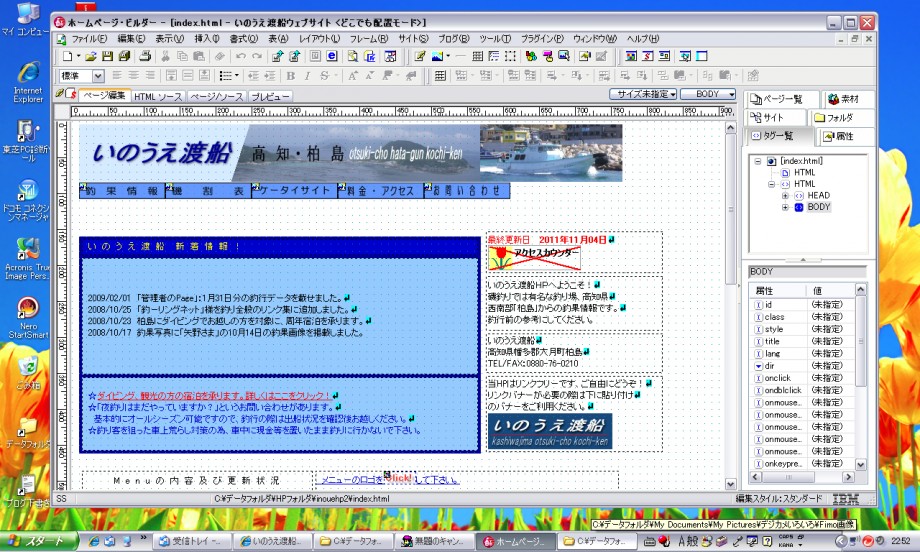920x552 pixels.
Task: Click the page inspect magnifier icon
Action: (353, 56)
